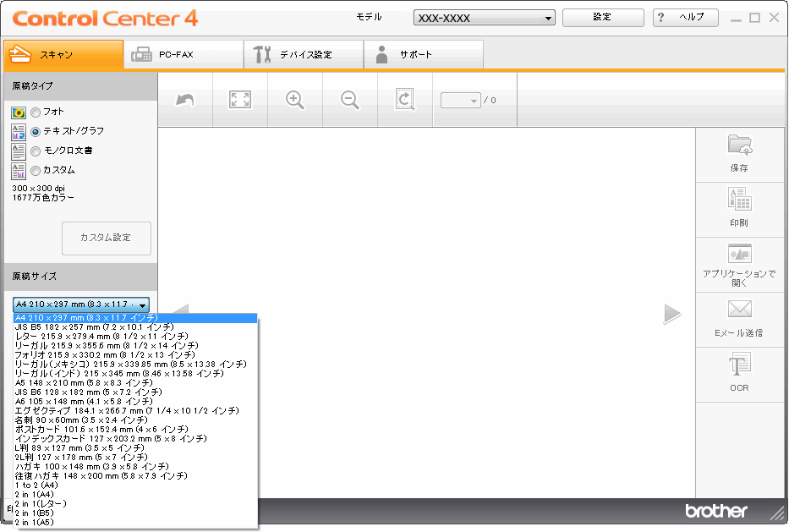Click the アプリケーションで開く icon
Screen dimensions: 789x532
739,253
